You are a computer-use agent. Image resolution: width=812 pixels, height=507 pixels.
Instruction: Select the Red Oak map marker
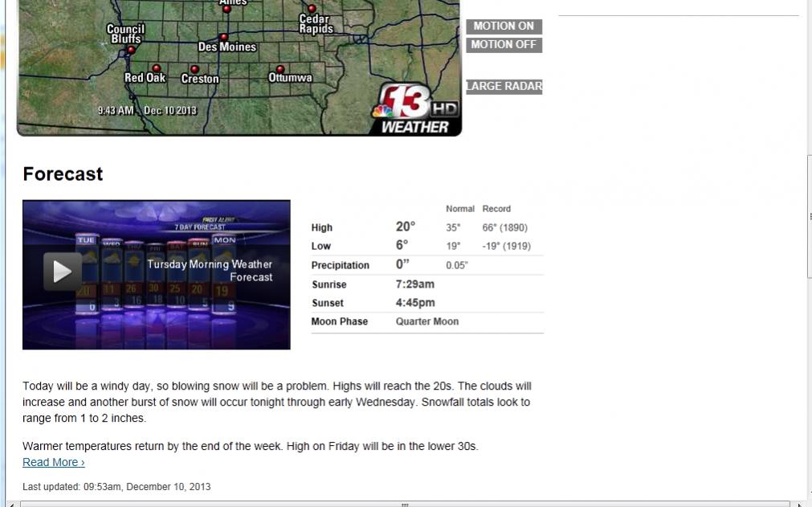[x=157, y=68]
